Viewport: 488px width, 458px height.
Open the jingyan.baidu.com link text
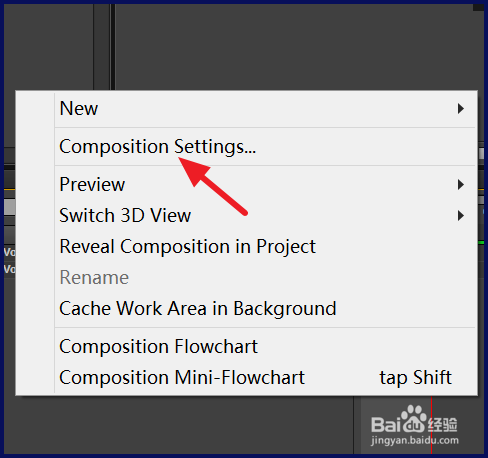tap(415, 440)
